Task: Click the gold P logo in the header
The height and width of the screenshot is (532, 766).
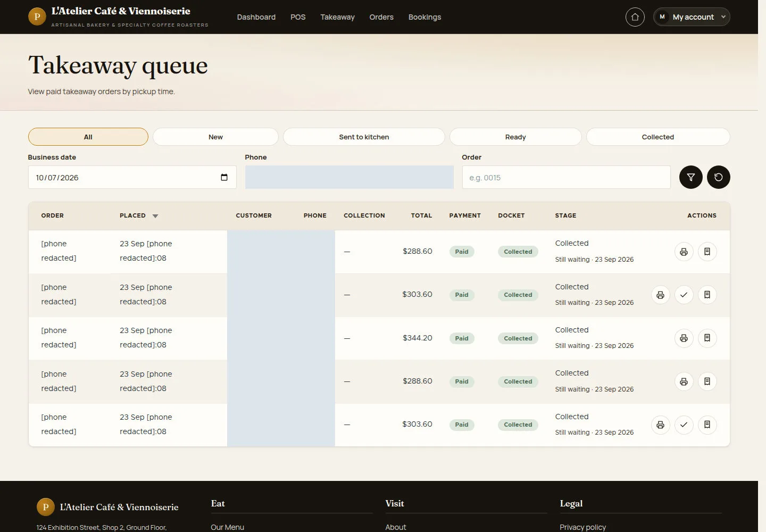Action: [x=37, y=16]
